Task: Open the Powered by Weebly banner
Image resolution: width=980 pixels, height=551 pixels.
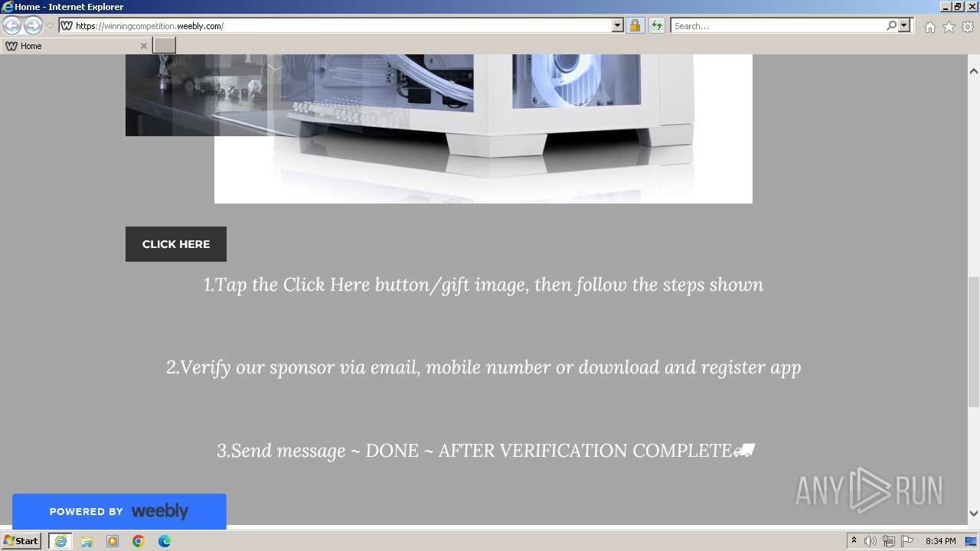Action: tap(119, 511)
